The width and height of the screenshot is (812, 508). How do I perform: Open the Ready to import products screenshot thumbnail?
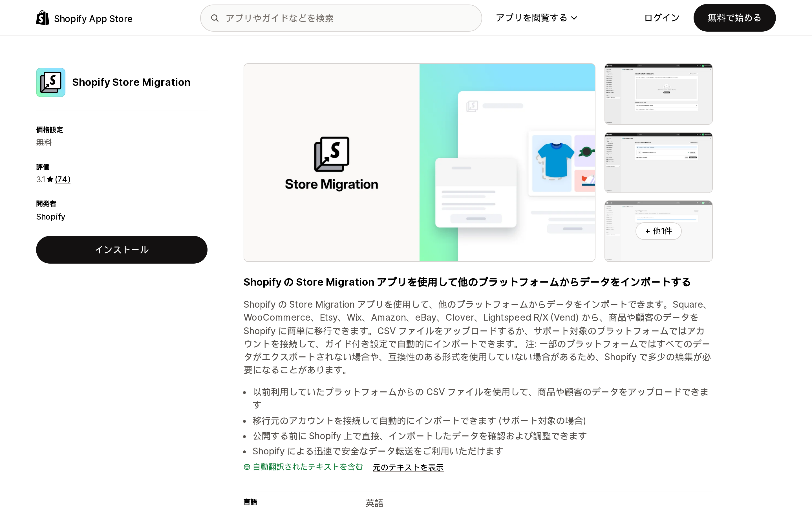click(x=658, y=163)
